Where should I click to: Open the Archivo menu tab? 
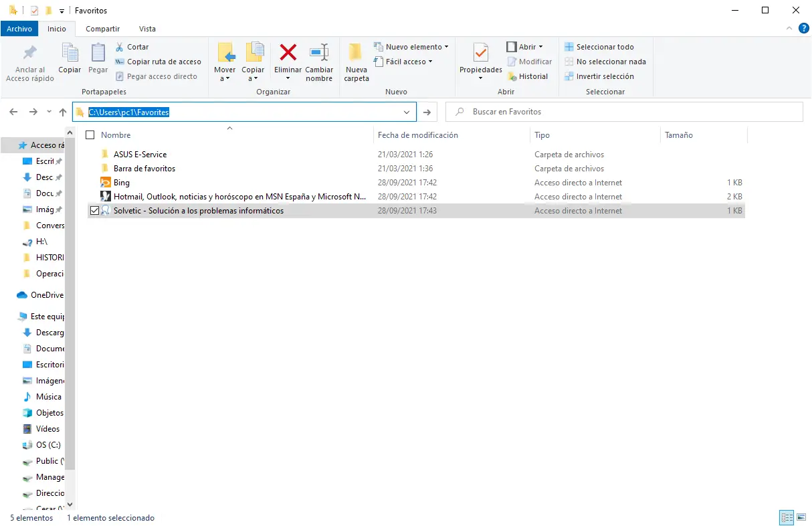pyautogui.click(x=19, y=29)
